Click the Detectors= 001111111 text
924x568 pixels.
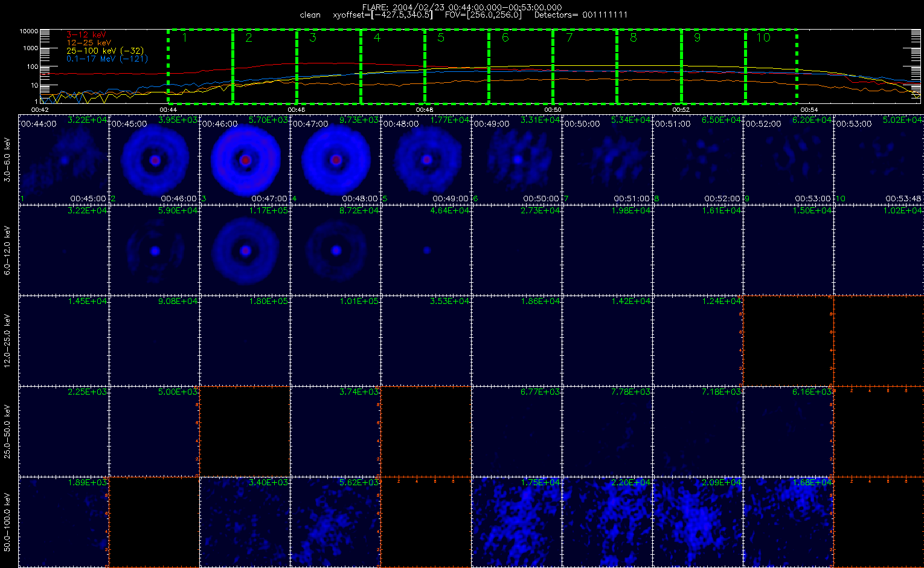point(581,15)
